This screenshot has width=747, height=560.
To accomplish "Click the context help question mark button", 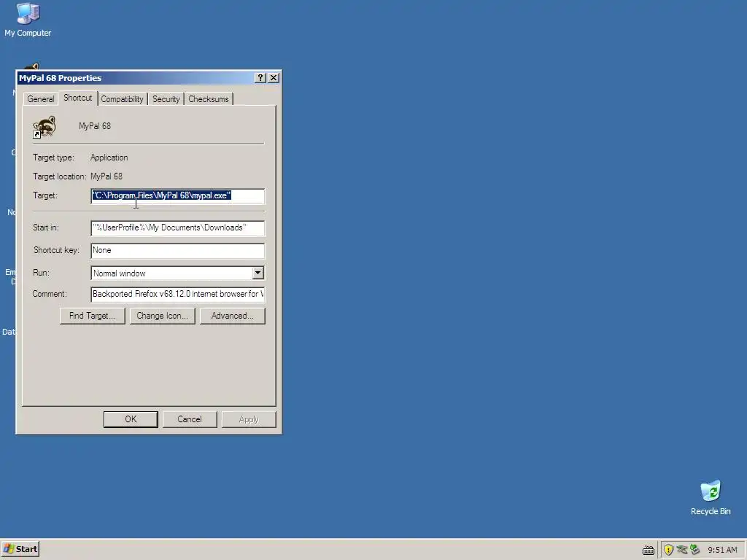I will coord(260,77).
